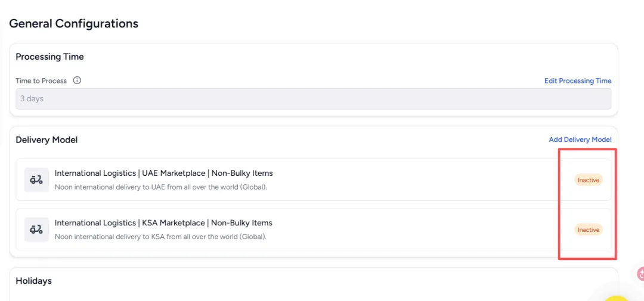
Task: Click the Delivery Model section heading
Action: coord(47,140)
